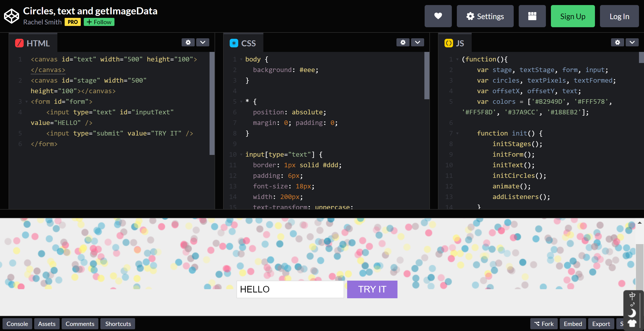This screenshot has width=644, height=331.
Task: Toggle Chinese input mode icon
Action: point(632,296)
